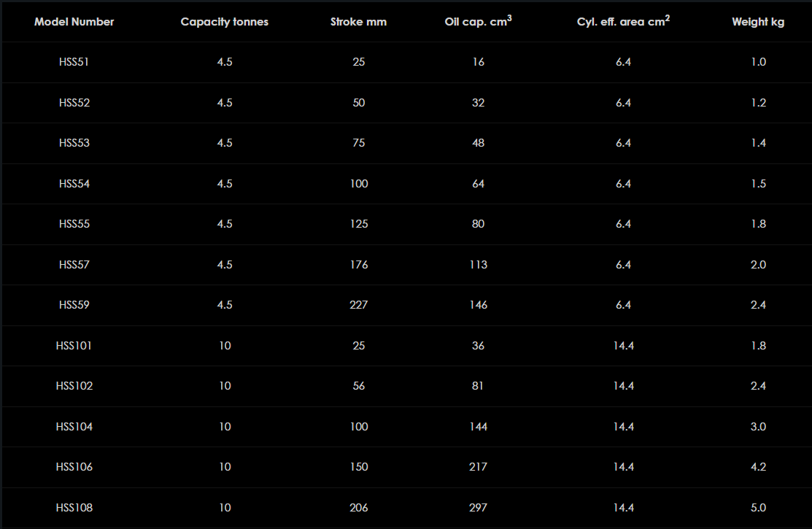The width and height of the screenshot is (812, 529).
Task: Select the HSS102 model cell
Action: point(74,386)
